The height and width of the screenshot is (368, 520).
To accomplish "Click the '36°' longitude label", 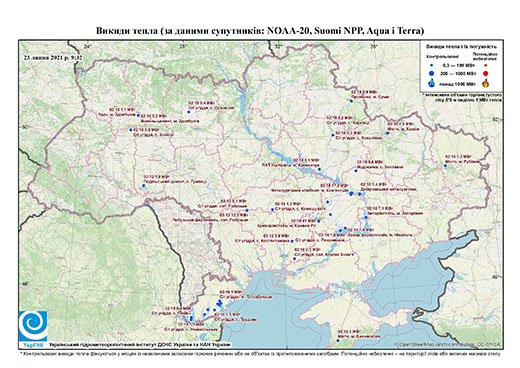I will pos(374,46).
